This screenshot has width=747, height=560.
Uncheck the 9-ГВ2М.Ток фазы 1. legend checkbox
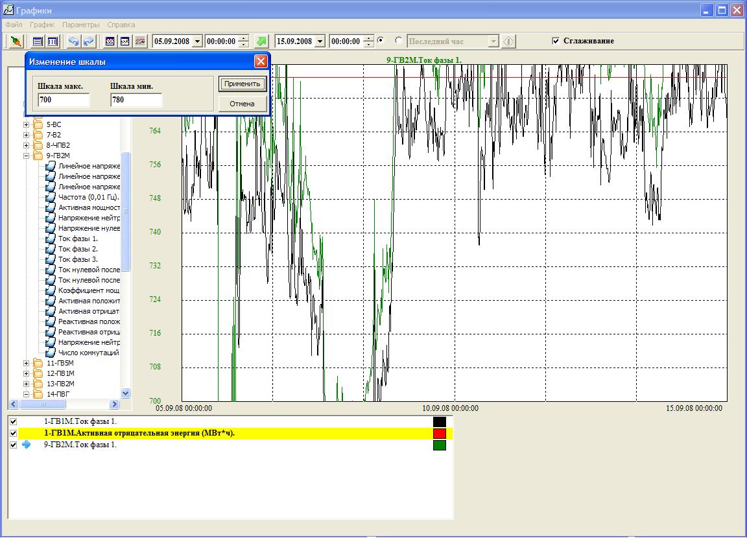pyautogui.click(x=13, y=445)
